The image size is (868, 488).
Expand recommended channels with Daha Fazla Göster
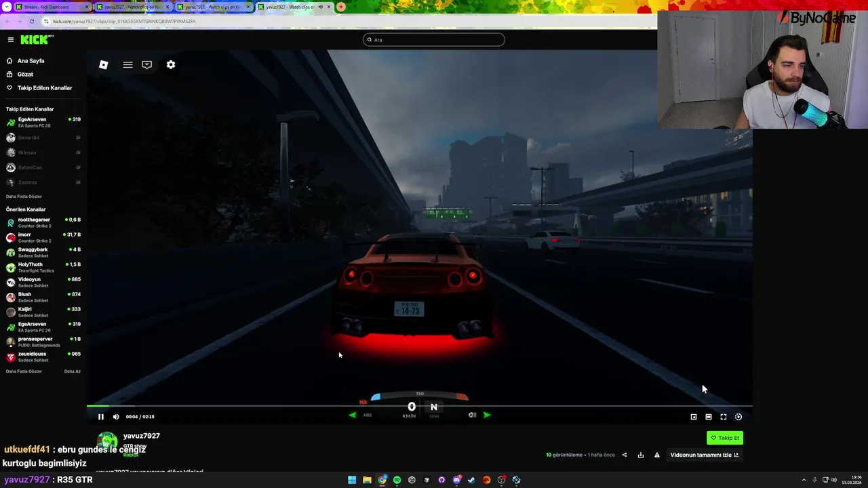pos(24,371)
